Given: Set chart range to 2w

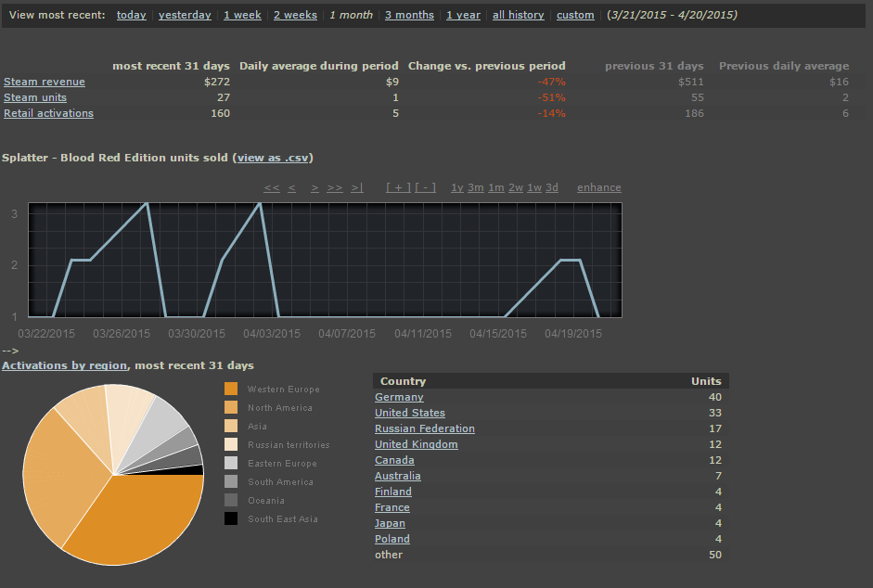Looking at the screenshot, I should click(515, 187).
